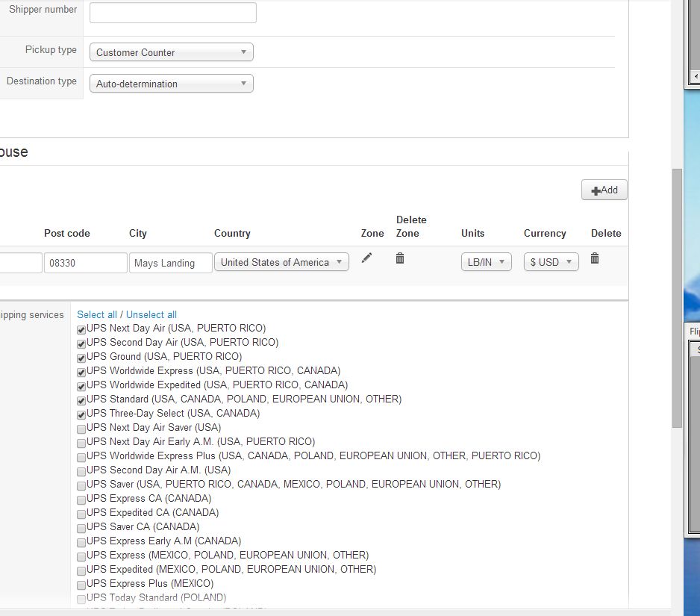Enable UPS Expedited (MEXICO, POLAND, EUROPEAN UNION, OTHER)
Screen dimensions: 700x616
click(x=81, y=571)
